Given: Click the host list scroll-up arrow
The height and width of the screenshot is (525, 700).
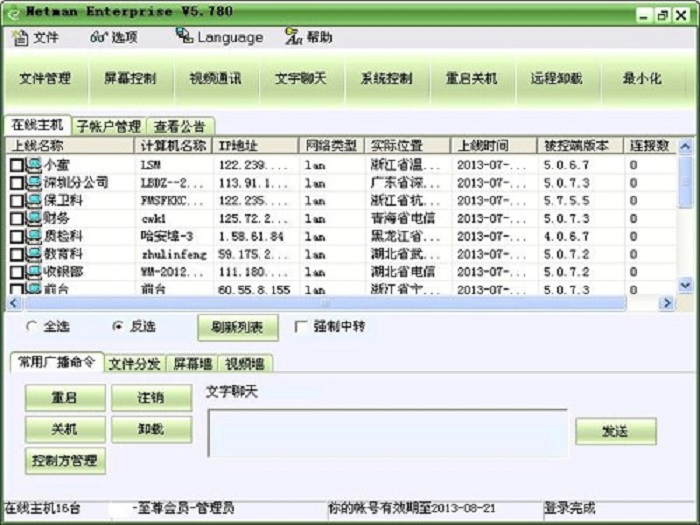Looking at the screenshot, I should pyautogui.click(x=686, y=146).
